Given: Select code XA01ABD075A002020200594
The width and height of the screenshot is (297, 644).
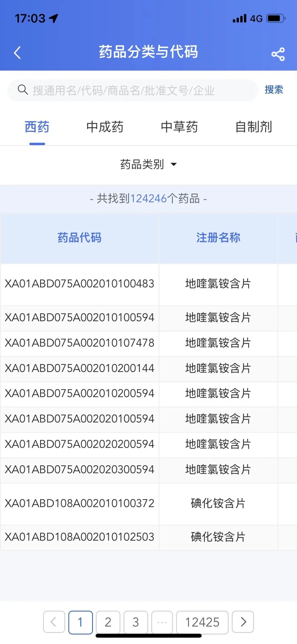Looking at the screenshot, I should click(x=79, y=444).
